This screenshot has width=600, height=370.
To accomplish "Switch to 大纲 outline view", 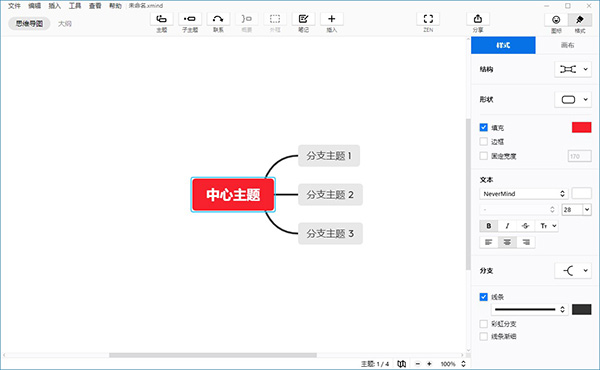I will point(65,24).
